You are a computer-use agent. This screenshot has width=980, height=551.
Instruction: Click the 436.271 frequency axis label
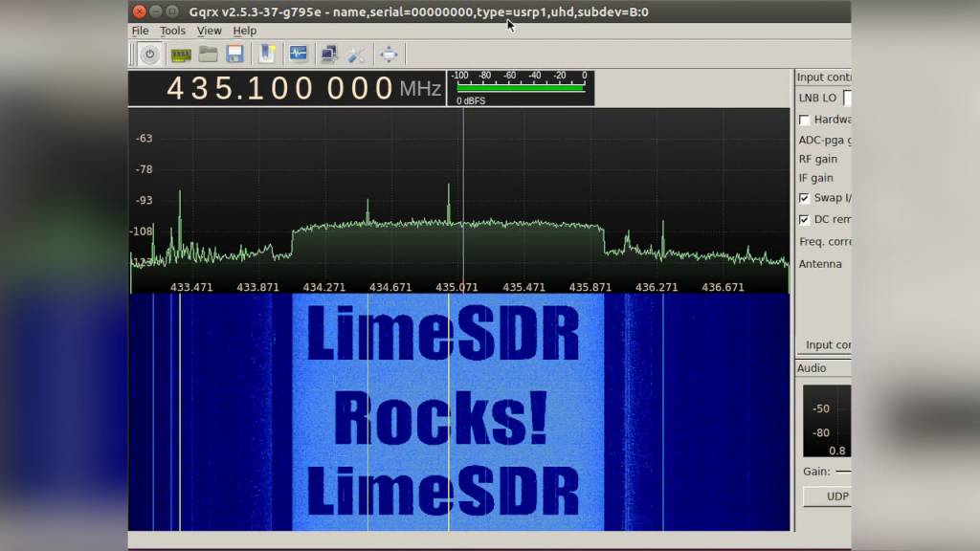(x=657, y=287)
